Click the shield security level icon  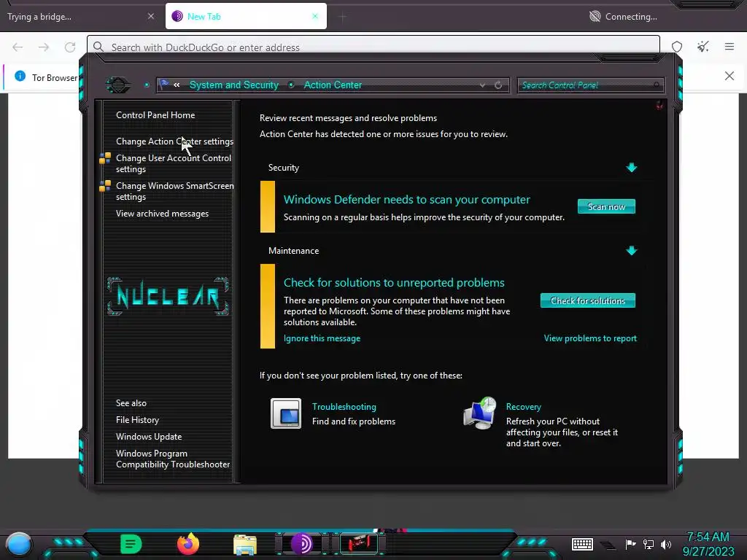tap(677, 47)
